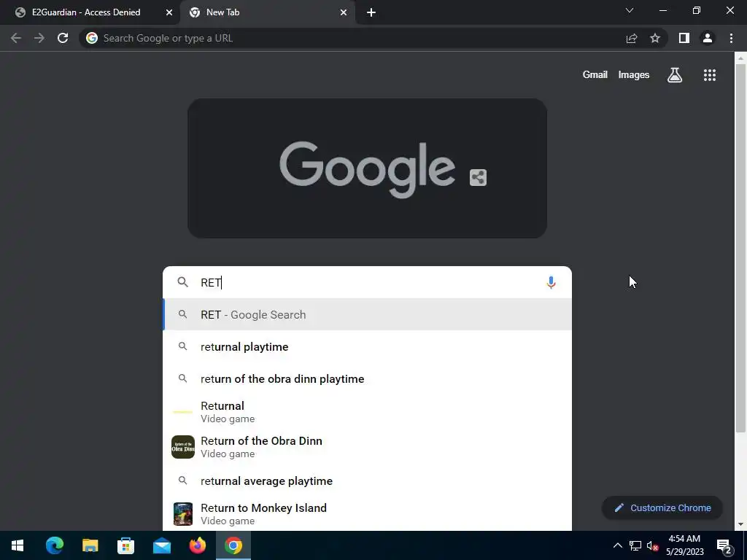
Task: Choose 'returnal playtime' suggestion
Action: [x=367, y=346]
